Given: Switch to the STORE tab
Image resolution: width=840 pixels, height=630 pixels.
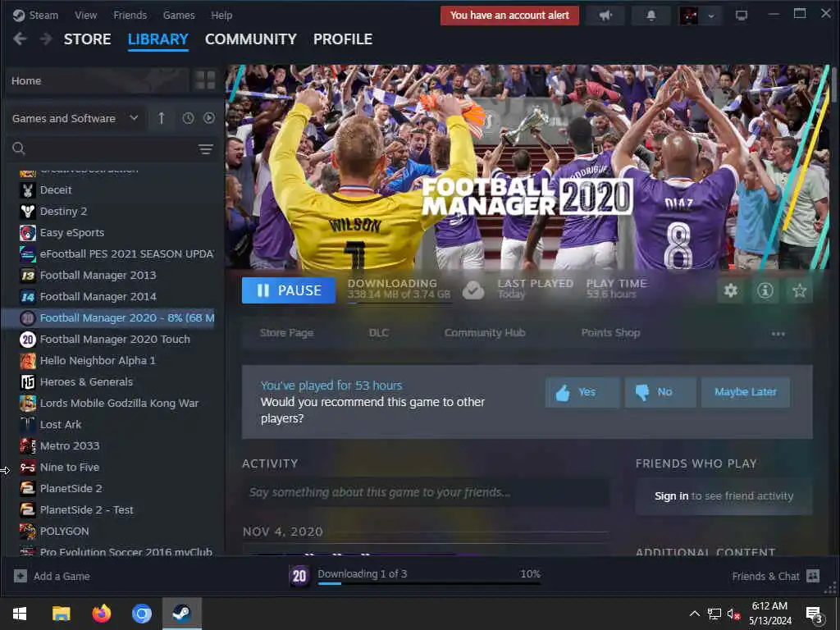Looking at the screenshot, I should tap(87, 39).
